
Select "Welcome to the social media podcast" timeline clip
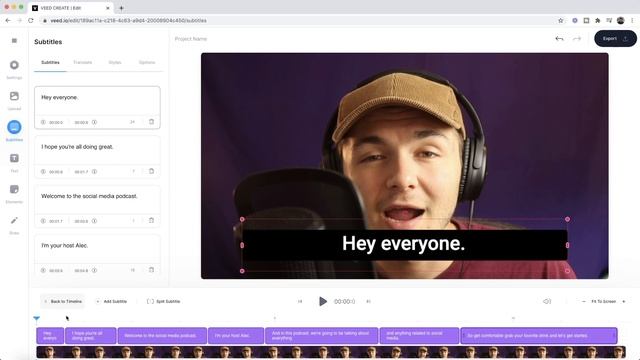(x=162, y=336)
